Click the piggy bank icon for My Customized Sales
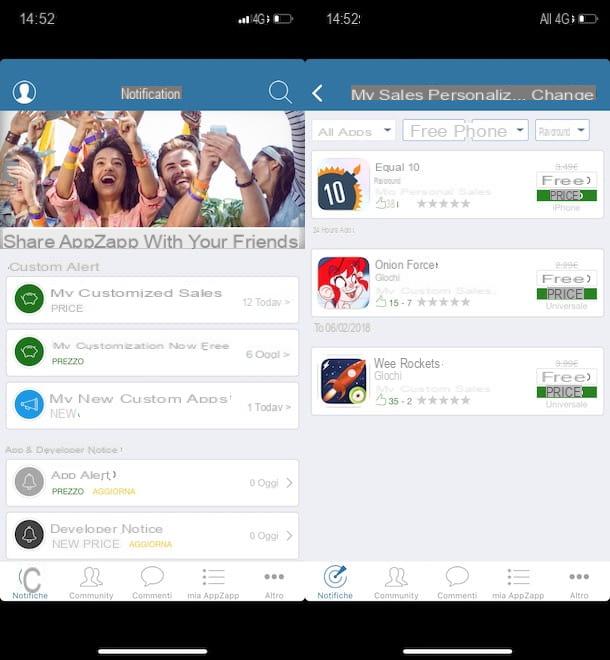 (x=29, y=299)
